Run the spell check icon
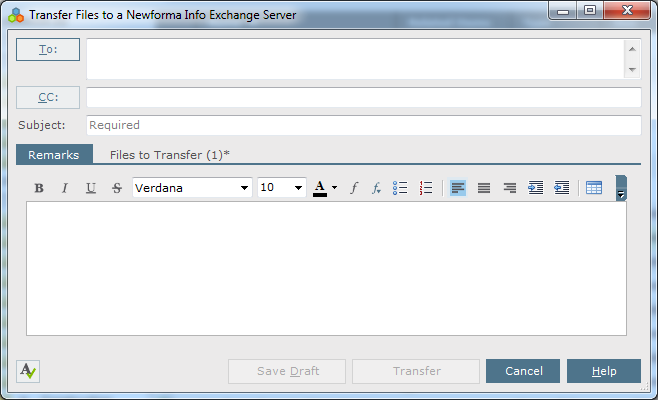This screenshot has height=400, width=658. coord(28,371)
